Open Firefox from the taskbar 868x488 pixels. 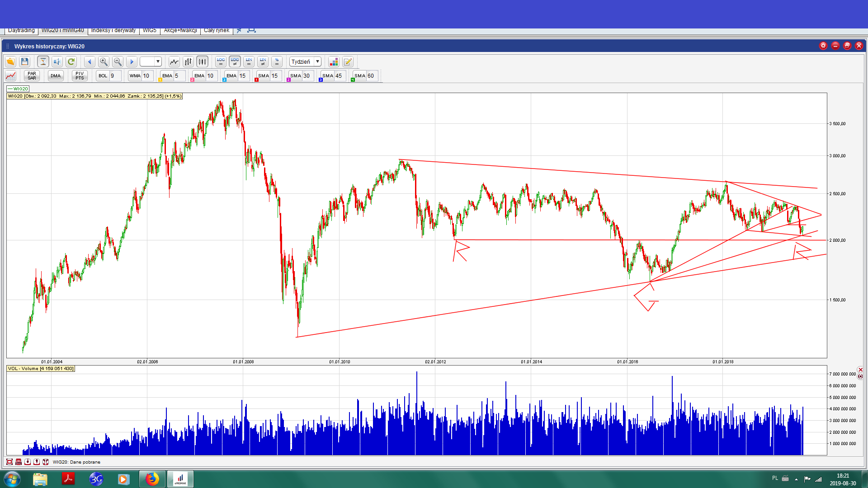click(x=152, y=479)
